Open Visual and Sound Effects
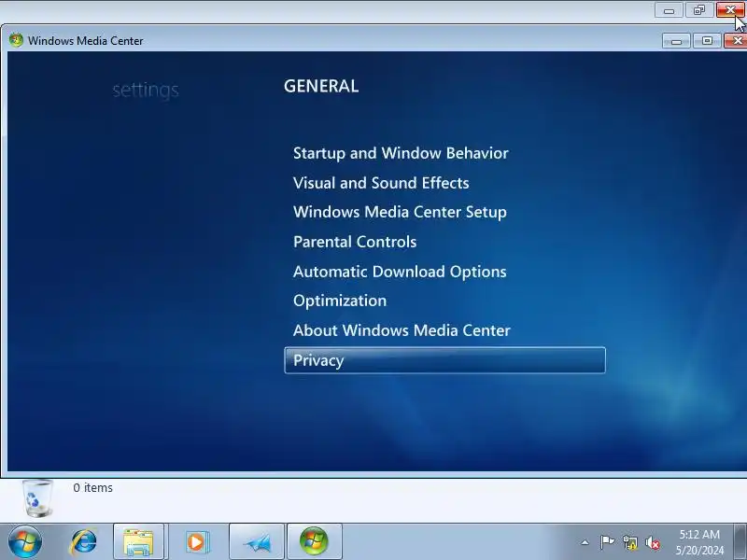 point(381,183)
